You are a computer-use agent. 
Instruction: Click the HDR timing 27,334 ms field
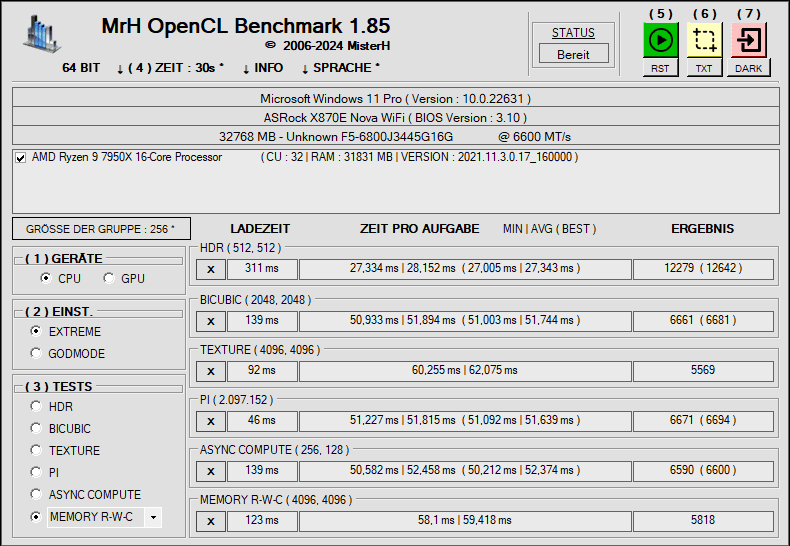point(465,268)
